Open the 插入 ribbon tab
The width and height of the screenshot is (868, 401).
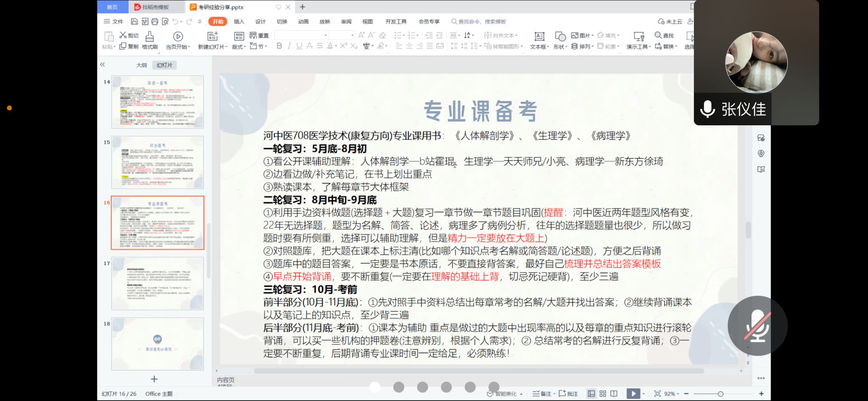239,21
